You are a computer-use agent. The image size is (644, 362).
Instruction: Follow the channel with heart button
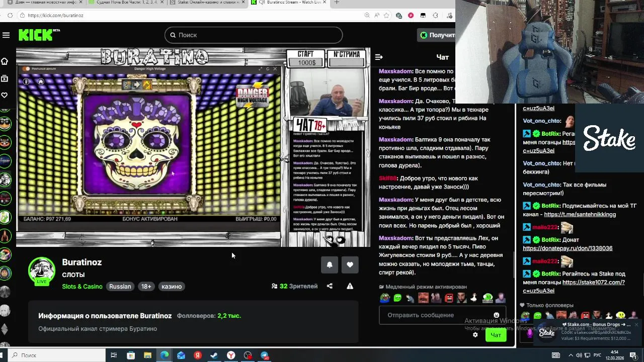click(x=350, y=265)
